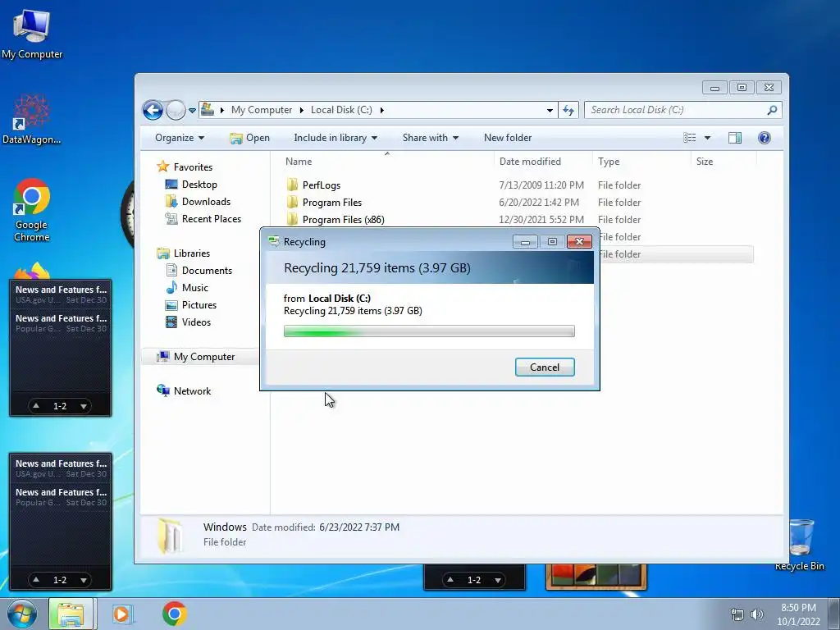Click the Windows folder thumbnail in details pane
This screenshot has width=840, height=630.
coord(171,535)
